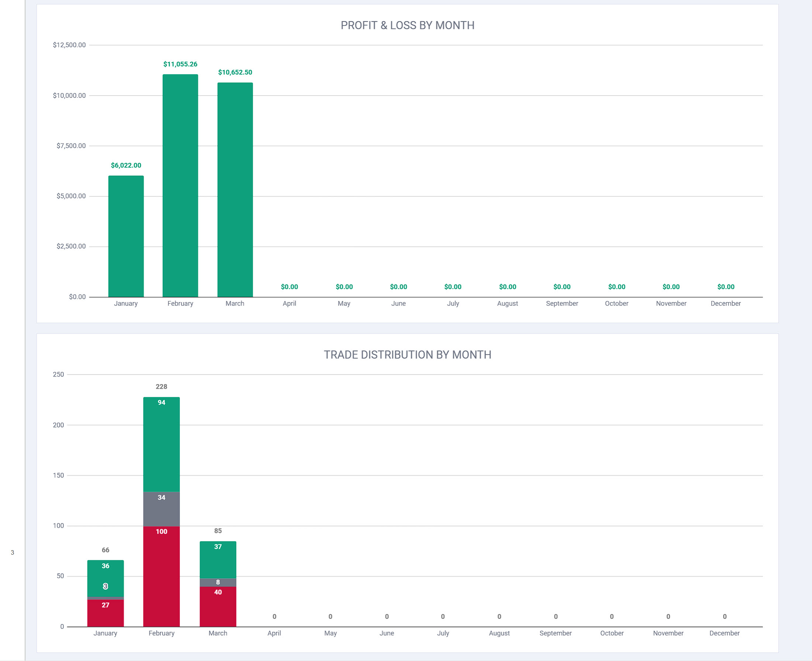Click the 250 y-axis label in trade chart

click(x=58, y=374)
